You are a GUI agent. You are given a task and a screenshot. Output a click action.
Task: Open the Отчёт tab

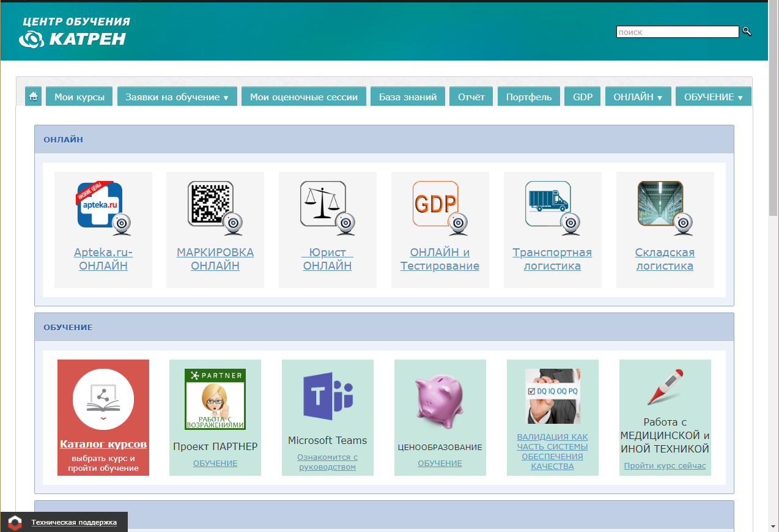471,97
